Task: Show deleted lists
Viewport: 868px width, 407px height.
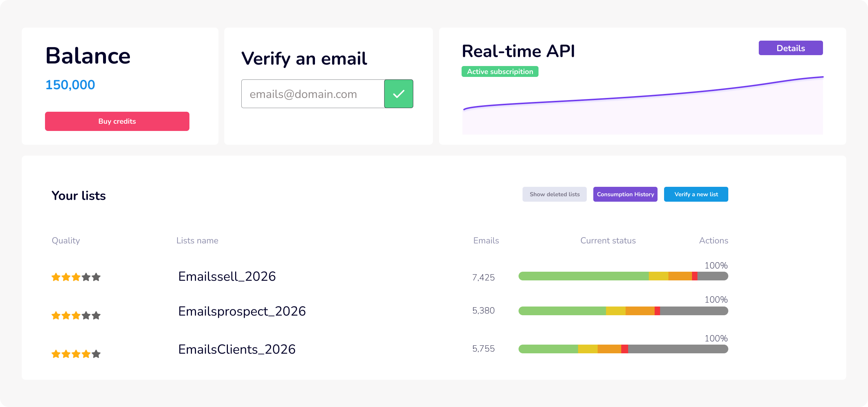Action: point(554,194)
